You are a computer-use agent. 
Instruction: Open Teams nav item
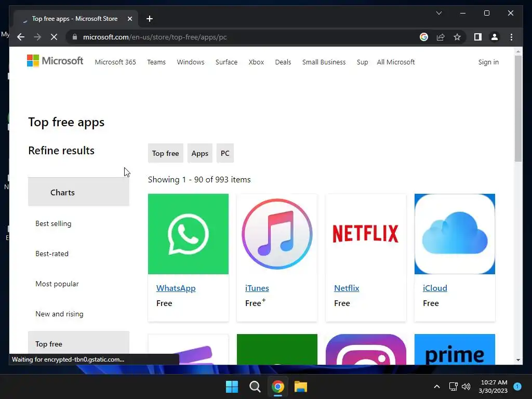[156, 62]
